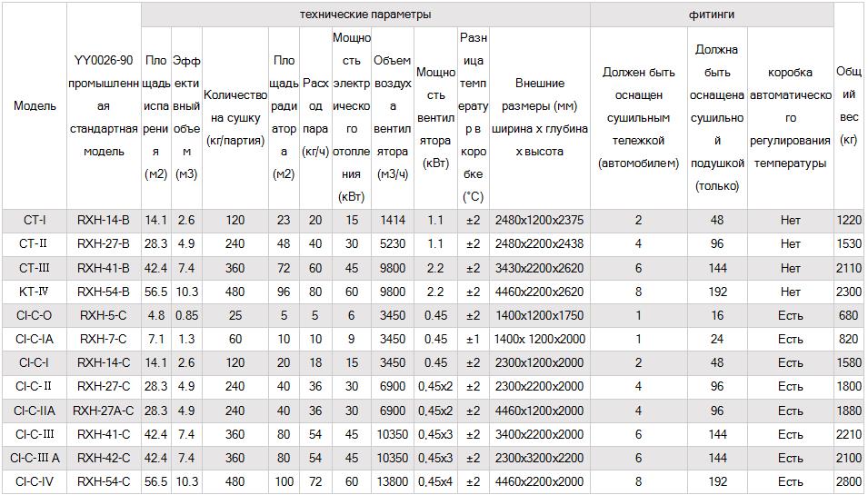Click the 'Модель' column header
Screen dimensions: 868x495
(x=35, y=106)
